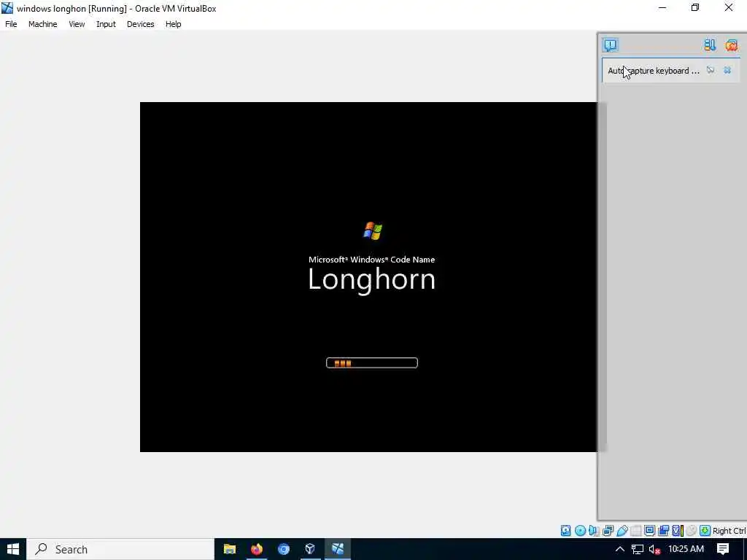Click the delete finished notifications icon
Image resolution: width=747 pixels, height=560 pixels.
pyautogui.click(x=731, y=45)
